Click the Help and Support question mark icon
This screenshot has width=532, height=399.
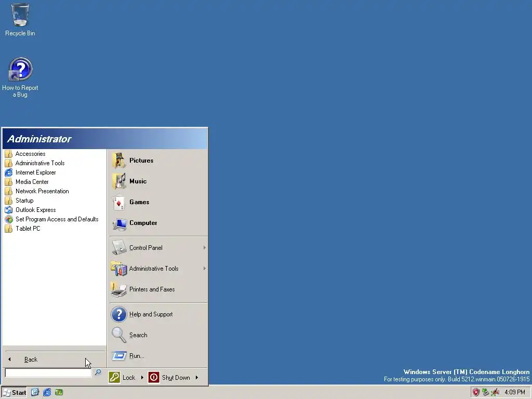119,314
